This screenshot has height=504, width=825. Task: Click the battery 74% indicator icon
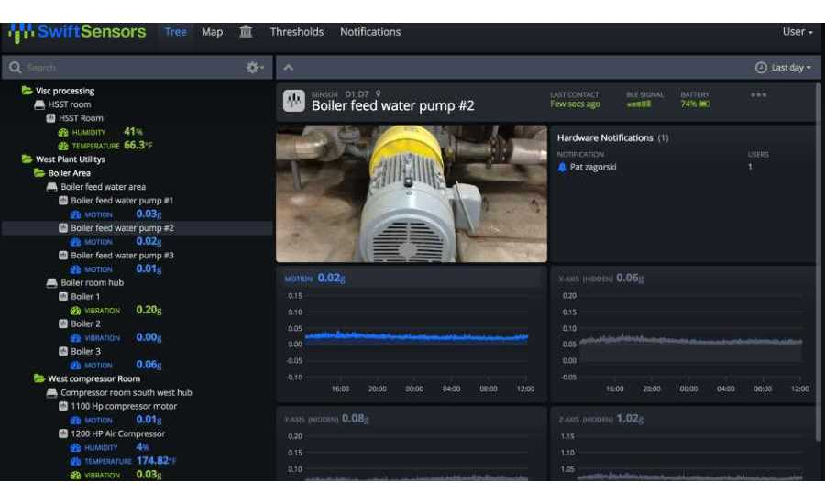tap(704, 104)
